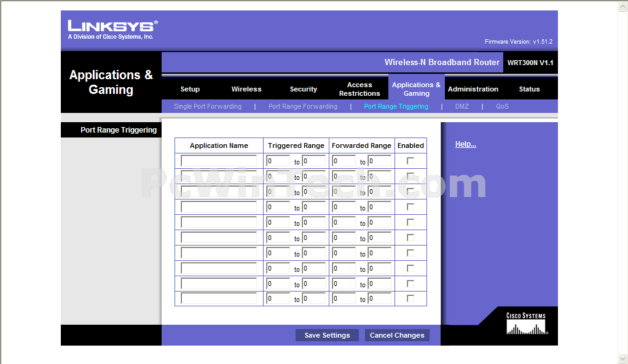Select the Administration tab
Viewport: 628px width, 364px height.
click(473, 89)
